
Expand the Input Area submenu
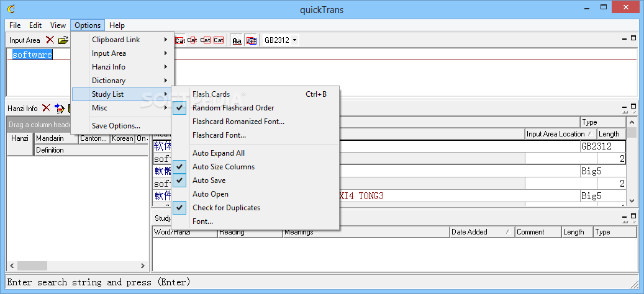click(122, 53)
